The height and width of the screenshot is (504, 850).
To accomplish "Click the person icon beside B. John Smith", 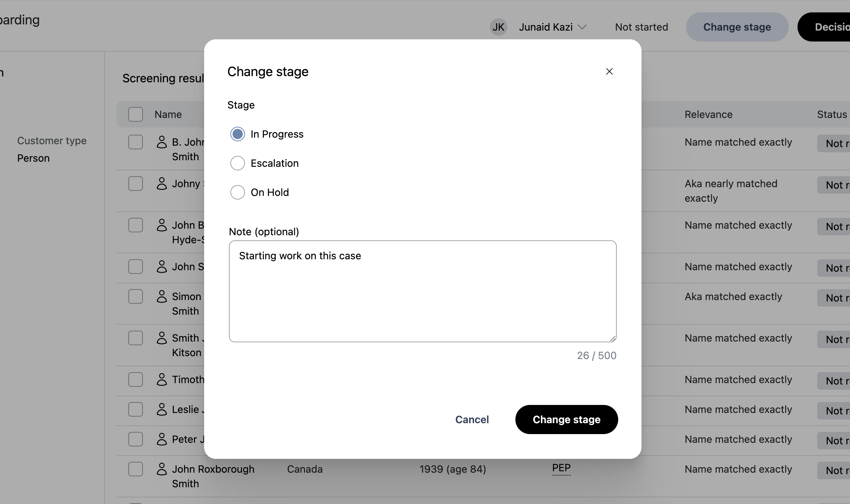I will tap(161, 142).
